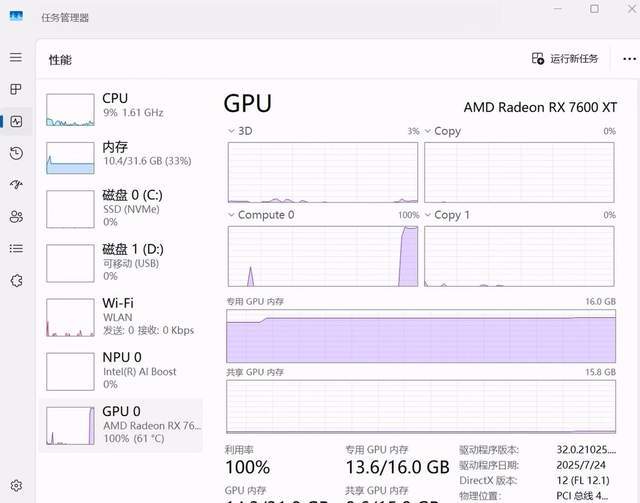Open the hamburger navigation menu
Screen dimensions: 640x503
(x=16, y=58)
